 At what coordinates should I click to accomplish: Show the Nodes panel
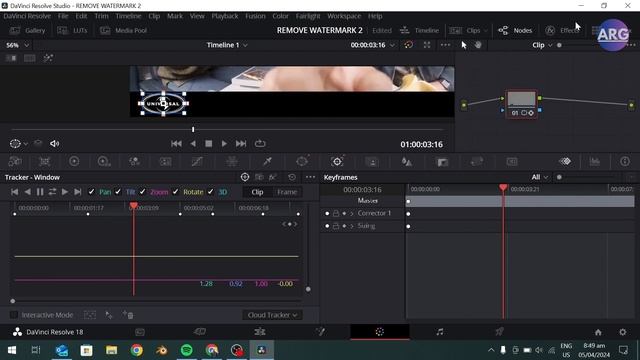pyautogui.click(x=515, y=30)
